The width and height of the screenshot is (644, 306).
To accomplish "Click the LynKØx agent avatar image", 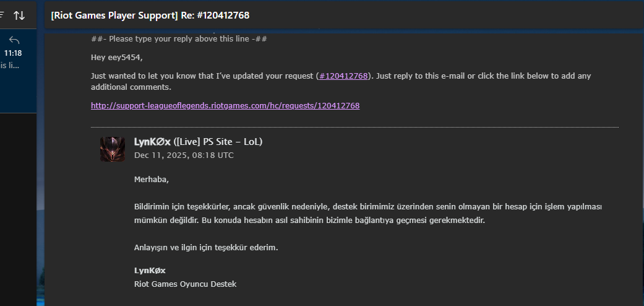I will tap(113, 149).
